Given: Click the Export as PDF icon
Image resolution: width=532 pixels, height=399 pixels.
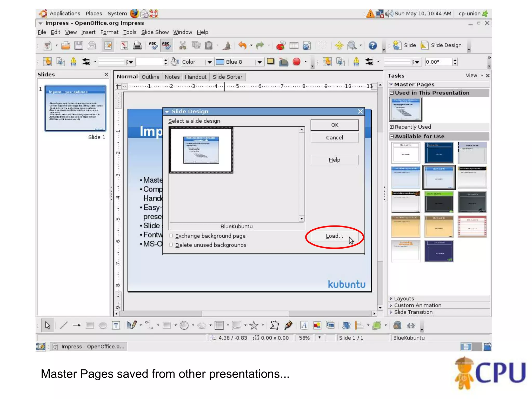Looking at the screenshot, I should point(124,45).
